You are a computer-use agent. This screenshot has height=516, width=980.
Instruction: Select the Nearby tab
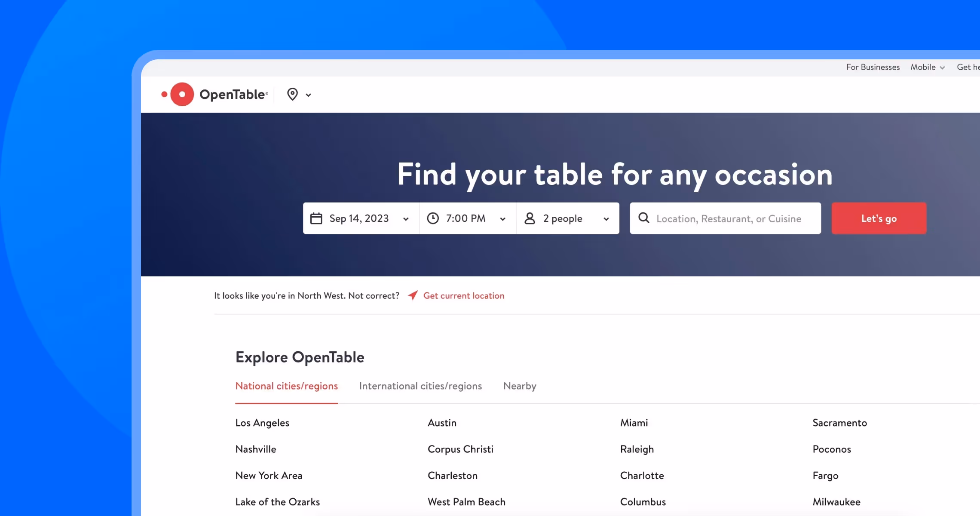click(520, 386)
